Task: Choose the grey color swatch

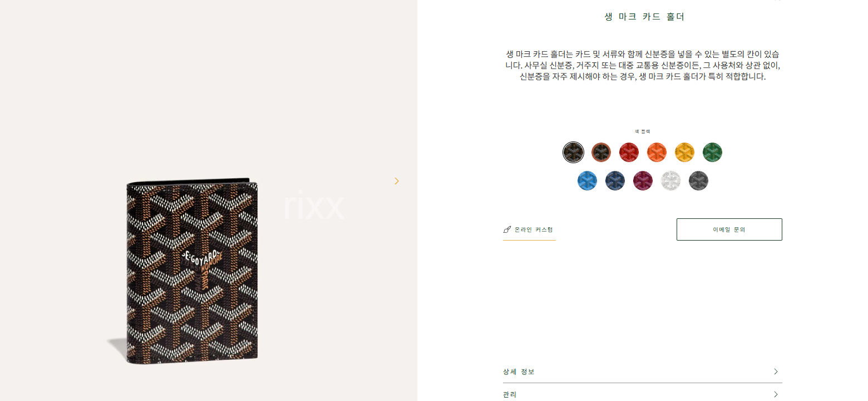Action: pos(698,180)
